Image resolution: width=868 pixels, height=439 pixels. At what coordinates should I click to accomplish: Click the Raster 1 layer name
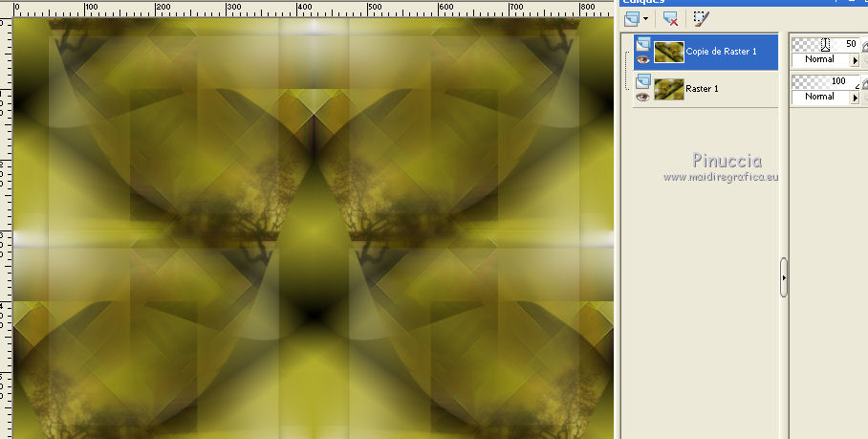click(702, 89)
